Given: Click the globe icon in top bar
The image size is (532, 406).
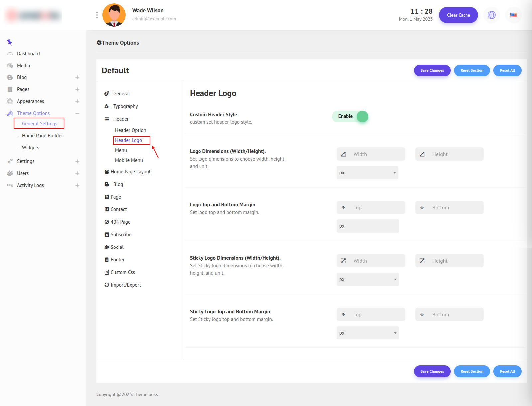Looking at the screenshot, I should click(491, 15).
